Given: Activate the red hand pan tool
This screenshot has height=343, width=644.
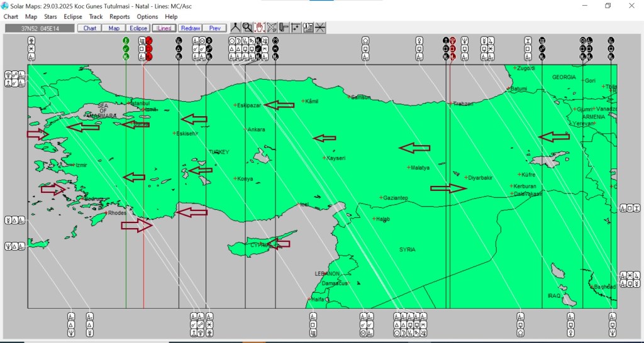Looking at the screenshot, I should pyautogui.click(x=259, y=28).
